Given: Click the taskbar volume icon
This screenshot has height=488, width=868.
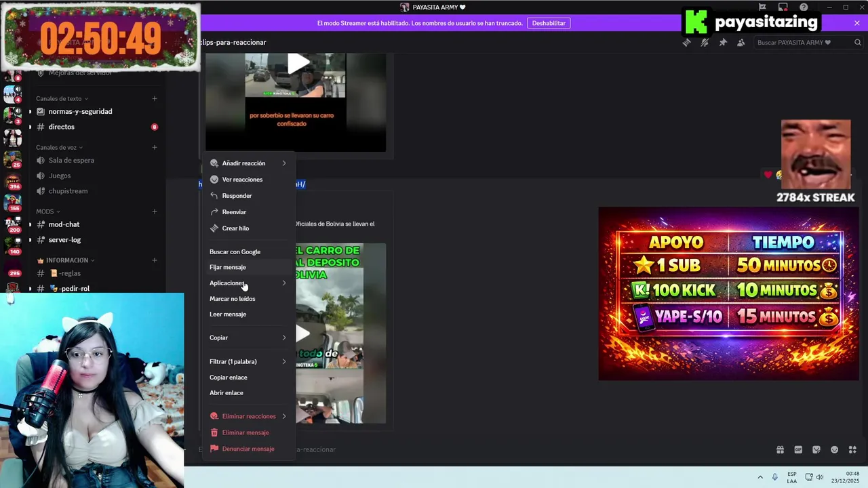Looking at the screenshot, I should (x=819, y=477).
